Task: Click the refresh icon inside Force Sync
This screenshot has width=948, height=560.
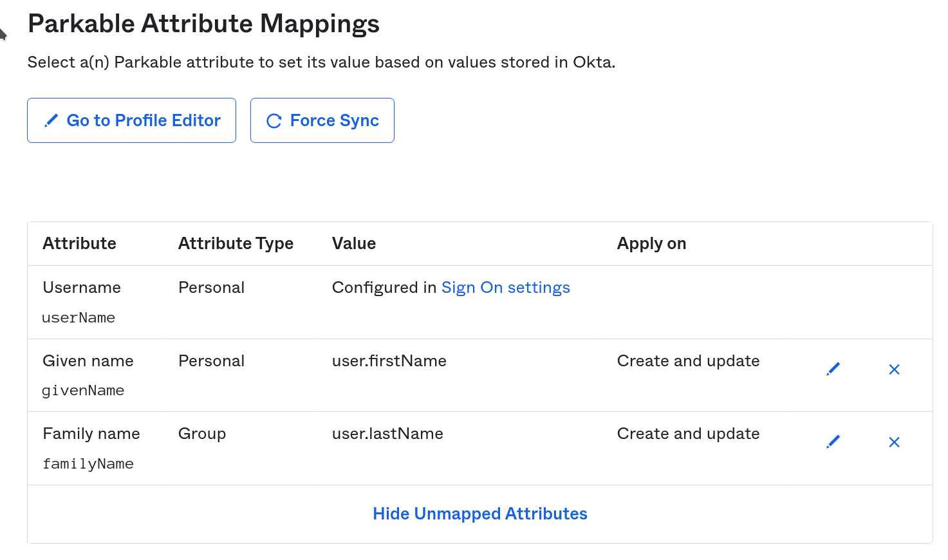Action: pos(273,120)
